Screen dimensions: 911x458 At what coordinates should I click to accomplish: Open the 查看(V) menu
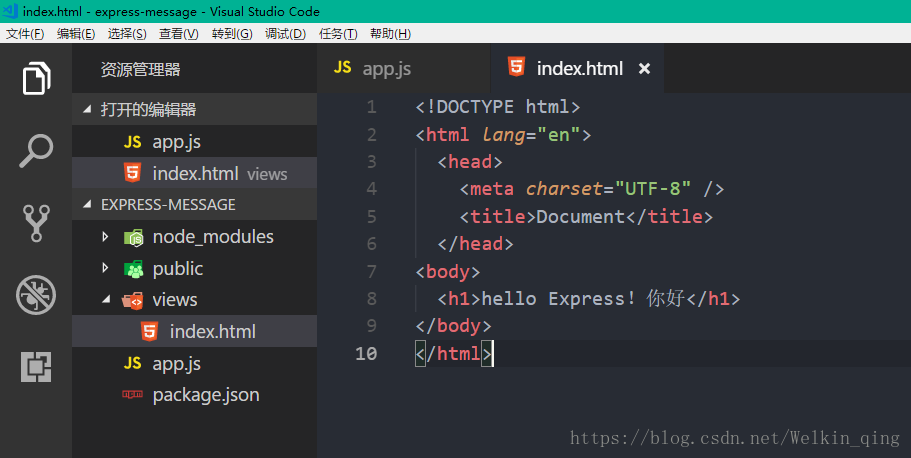[x=179, y=34]
